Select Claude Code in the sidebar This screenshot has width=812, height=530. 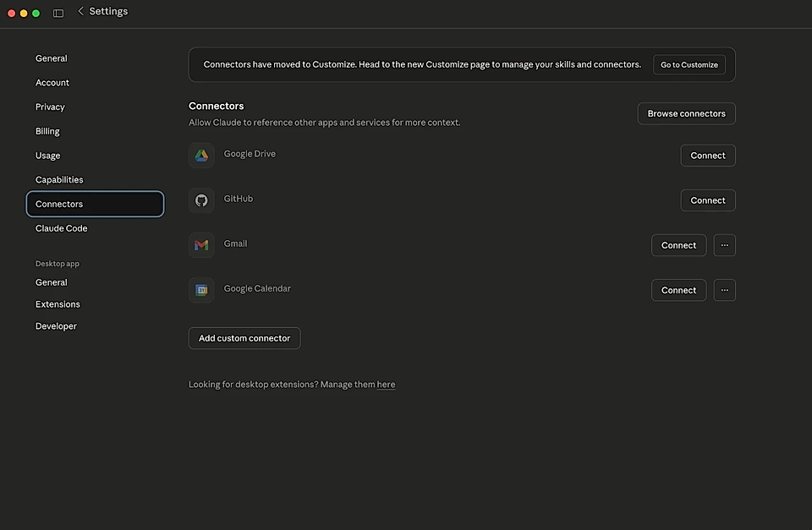61,228
